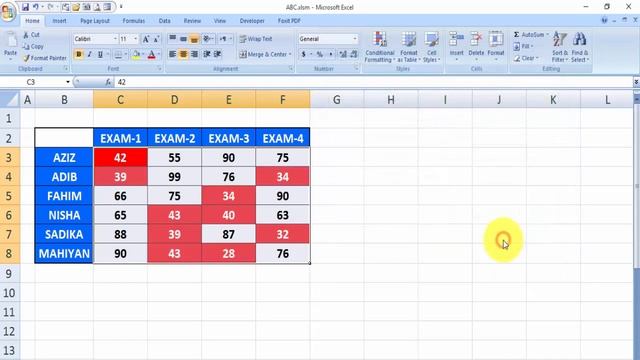Click the Office Button logo
Viewport: 640px width, 360px height.
click(8, 11)
